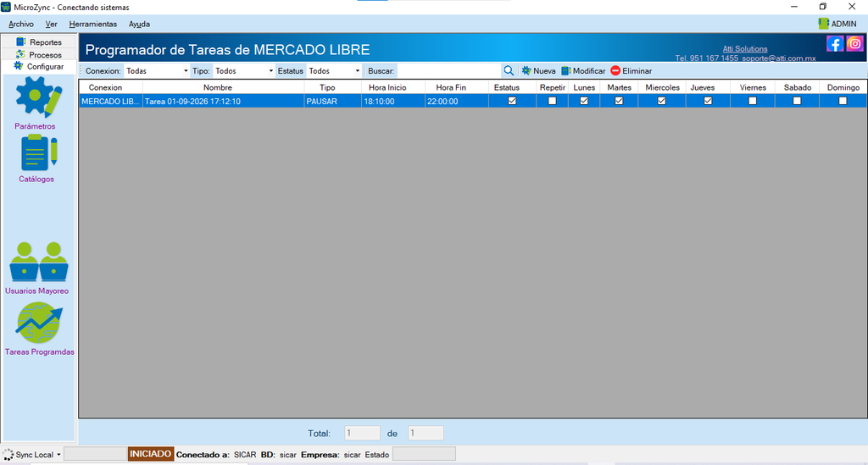Click the Total current page field
Screen dimensions: 868x465
362,433
